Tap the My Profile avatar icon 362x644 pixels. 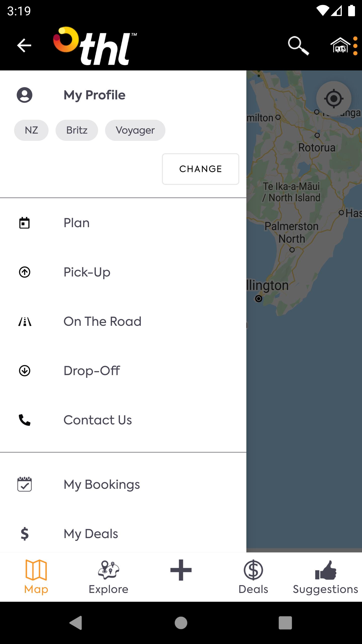click(x=24, y=95)
